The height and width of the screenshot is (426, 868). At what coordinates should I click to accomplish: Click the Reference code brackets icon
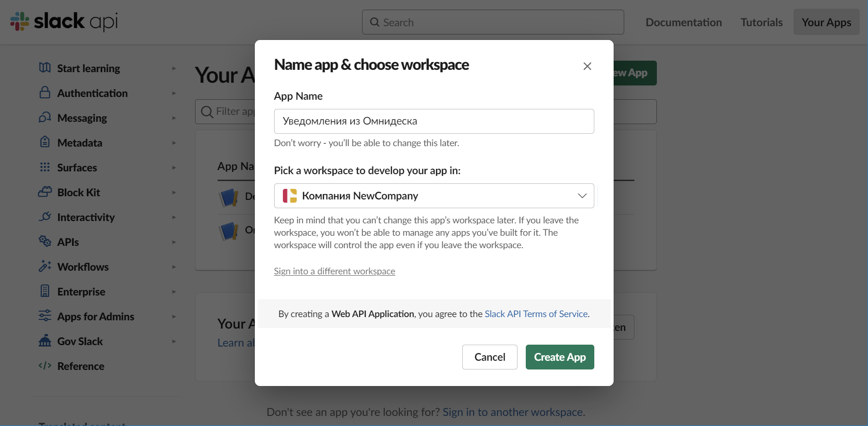45,366
